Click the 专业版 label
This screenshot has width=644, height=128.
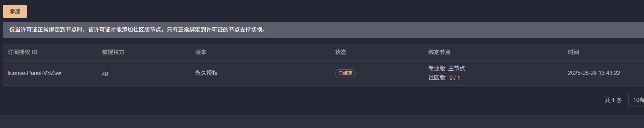[x=437, y=68]
